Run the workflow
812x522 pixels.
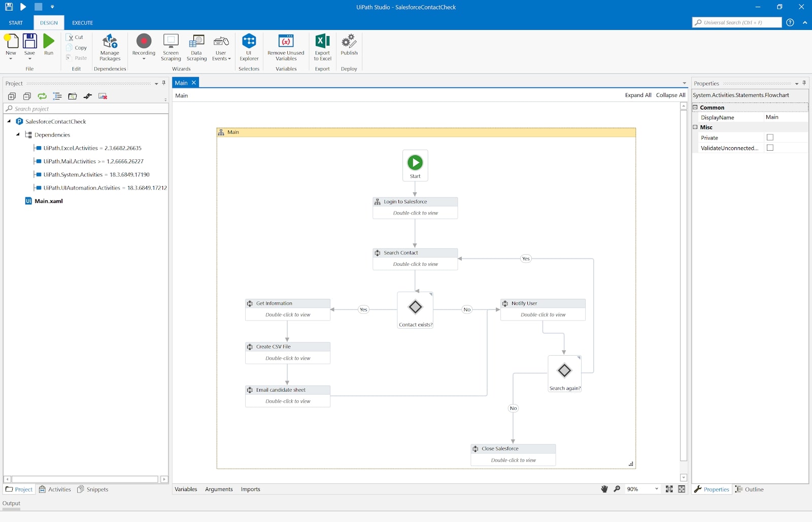click(49, 46)
